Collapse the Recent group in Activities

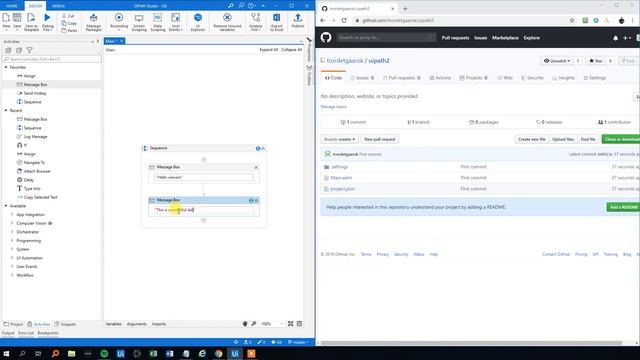click(6, 111)
